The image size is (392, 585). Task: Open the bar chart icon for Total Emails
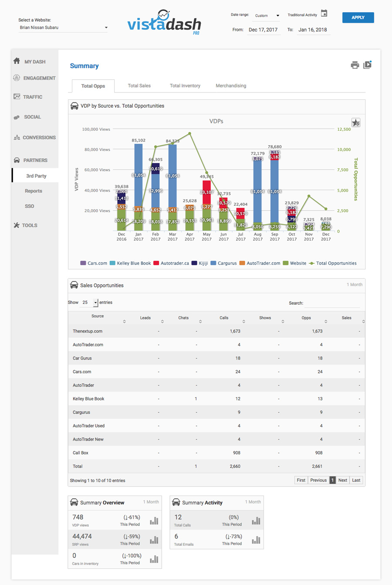[256, 540]
